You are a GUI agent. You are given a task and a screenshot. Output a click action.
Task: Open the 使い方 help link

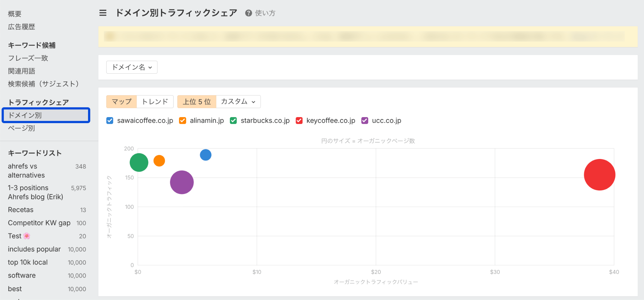pyautogui.click(x=265, y=13)
